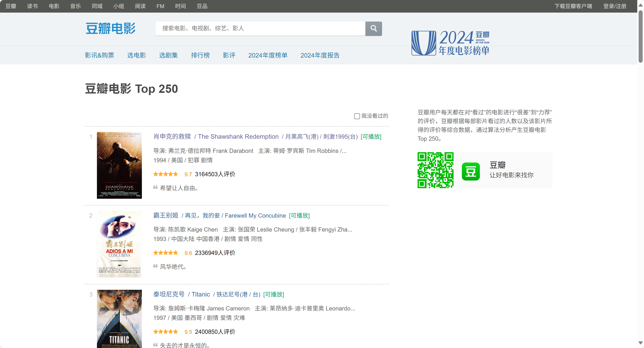Open the Titanic poster thumbnail
Image resolution: width=644 pixels, height=348 pixels.
[x=119, y=319]
